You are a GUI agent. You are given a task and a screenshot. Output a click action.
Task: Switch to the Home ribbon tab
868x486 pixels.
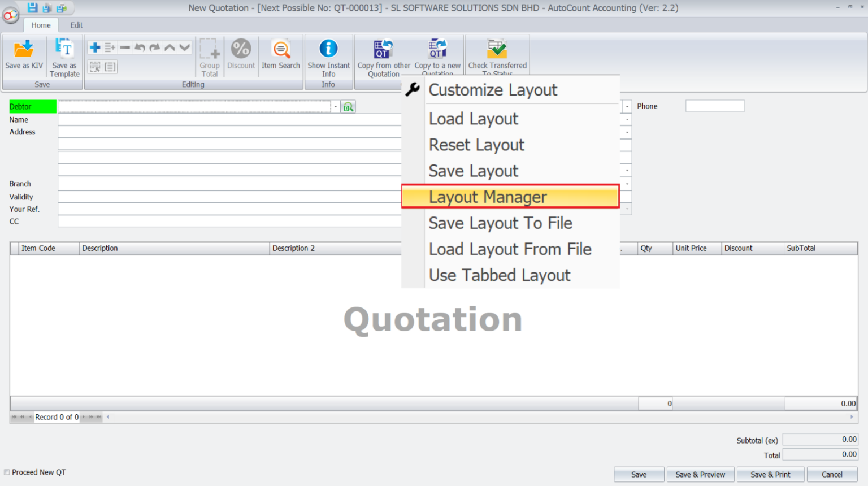(x=41, y=25)
